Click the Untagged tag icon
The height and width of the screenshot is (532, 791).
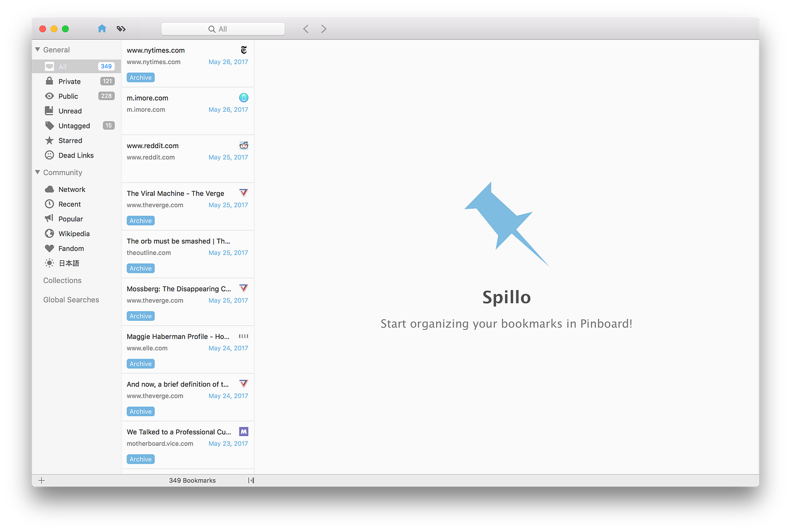click(x=50, y=125)
